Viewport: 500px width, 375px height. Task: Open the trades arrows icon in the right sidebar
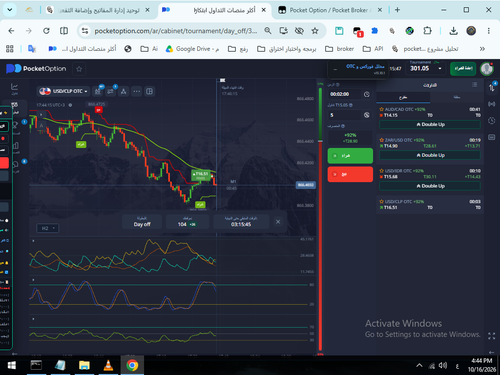(x=492, y=87)
